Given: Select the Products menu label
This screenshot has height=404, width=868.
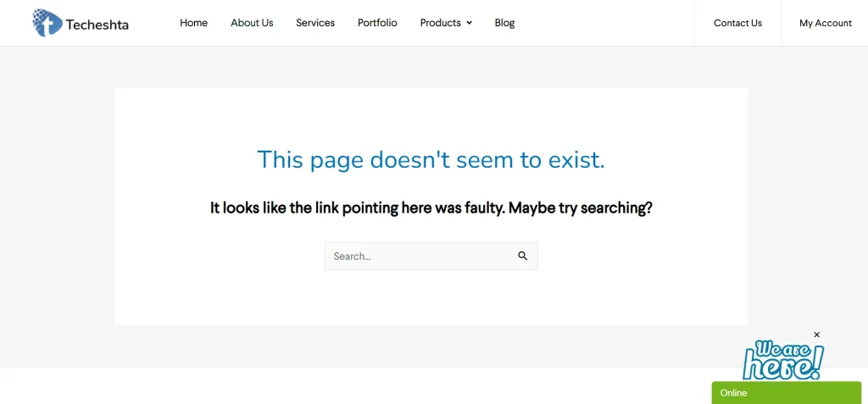Looking at the screenshot, I should point(440,23).
